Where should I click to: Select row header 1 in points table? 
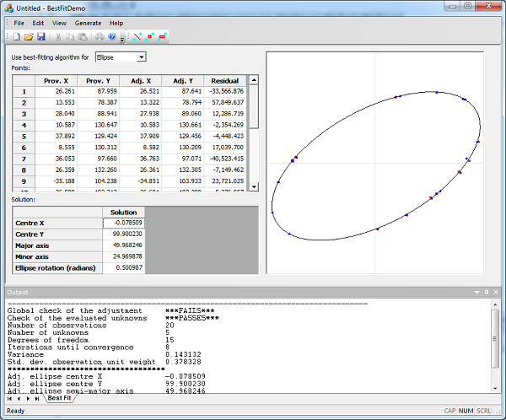pyautogui.click(x=24, y=92)
